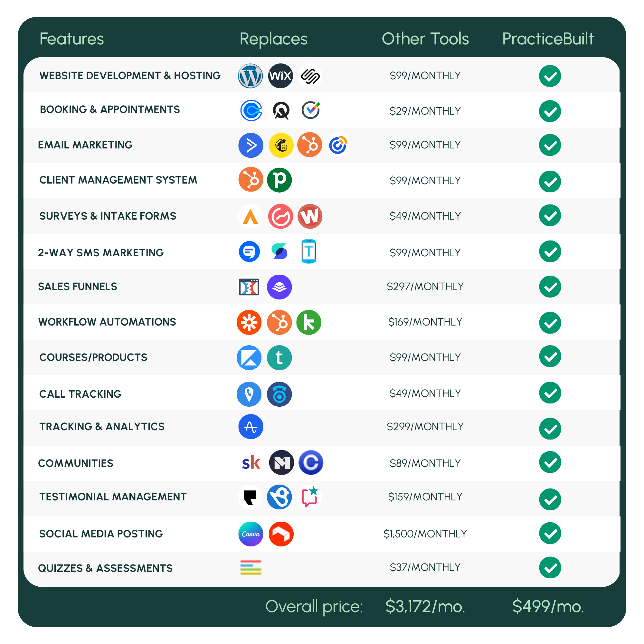Viewport: 644px width, 644px height.
Task: Click the Wix logo icon
Action: 280,76
